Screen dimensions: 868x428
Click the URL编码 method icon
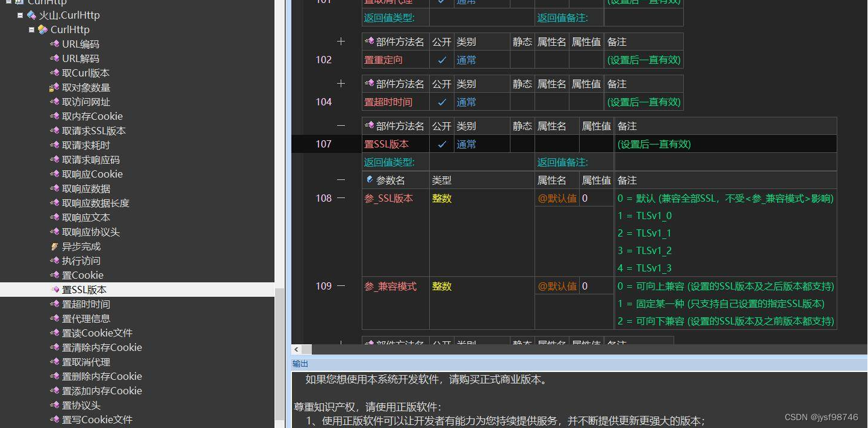pyautogui.click(x=54, y=44)
